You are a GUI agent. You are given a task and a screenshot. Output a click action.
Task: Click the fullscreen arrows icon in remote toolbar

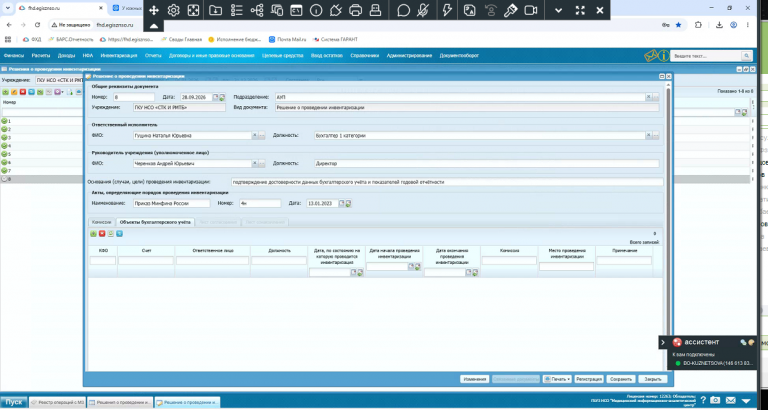[x=580, y=10]
